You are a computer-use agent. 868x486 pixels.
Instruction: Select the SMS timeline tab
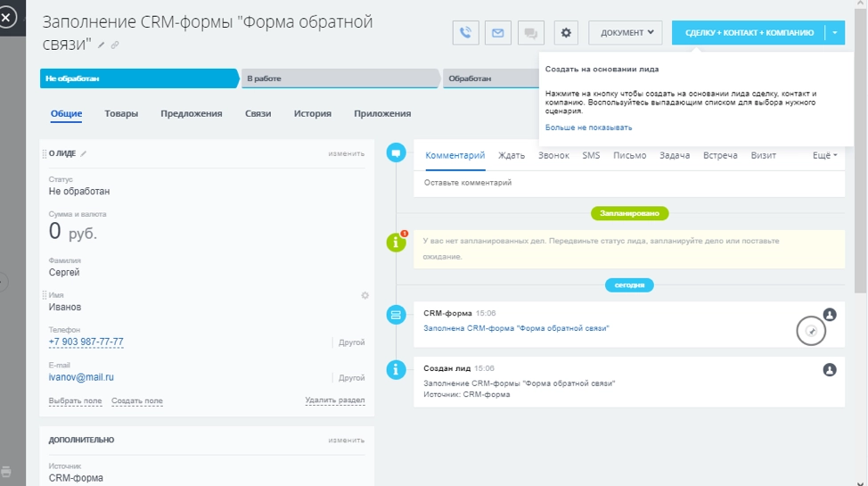591,156
